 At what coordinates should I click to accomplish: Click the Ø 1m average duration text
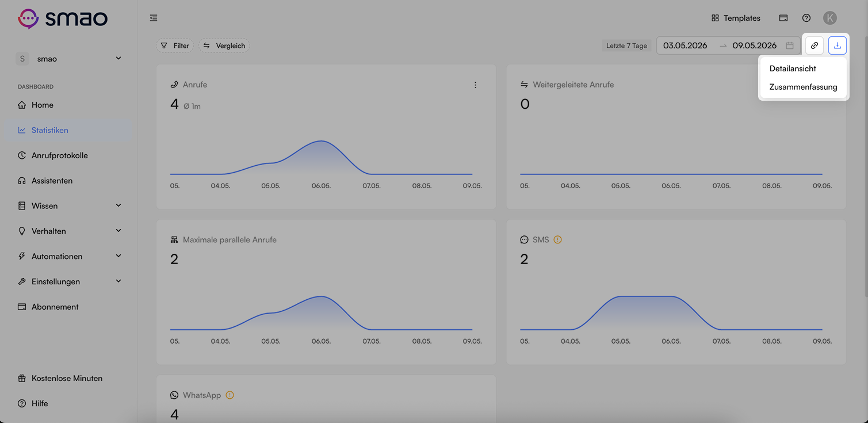192,106
